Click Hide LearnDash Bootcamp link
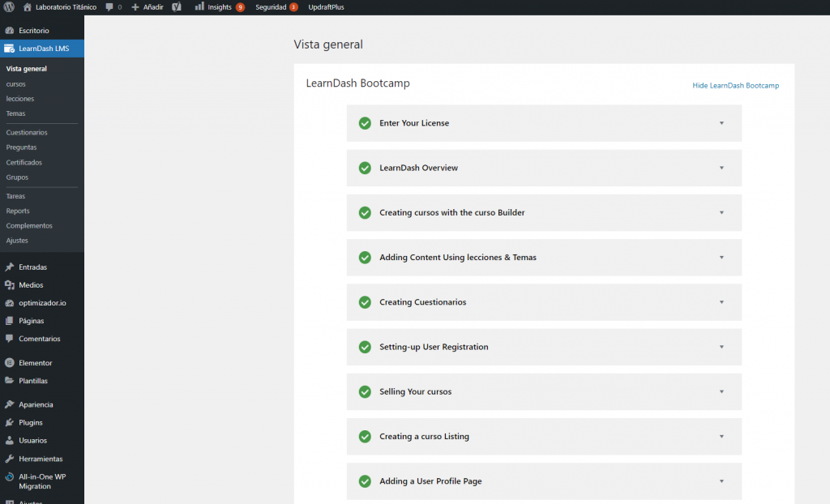 click(736, 85)
